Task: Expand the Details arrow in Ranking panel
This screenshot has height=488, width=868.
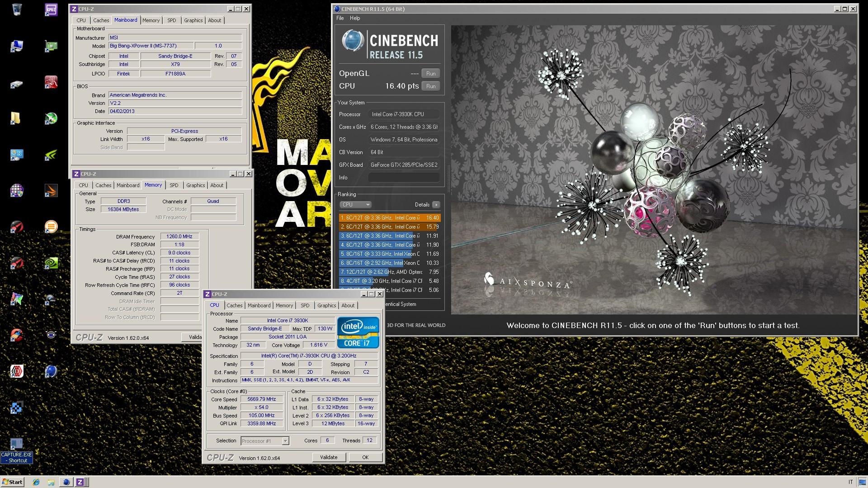Action: (436, 205)
